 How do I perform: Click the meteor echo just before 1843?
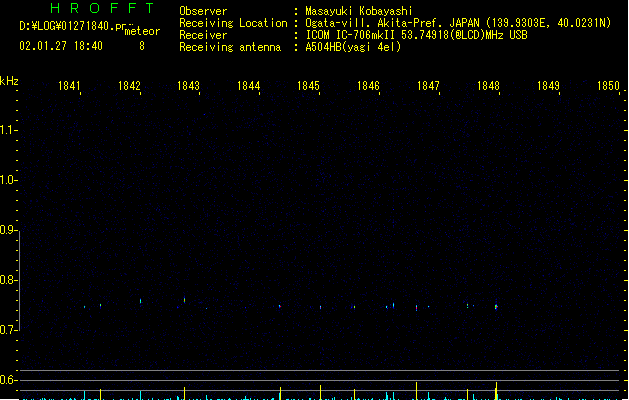click(x=185, y=300)
